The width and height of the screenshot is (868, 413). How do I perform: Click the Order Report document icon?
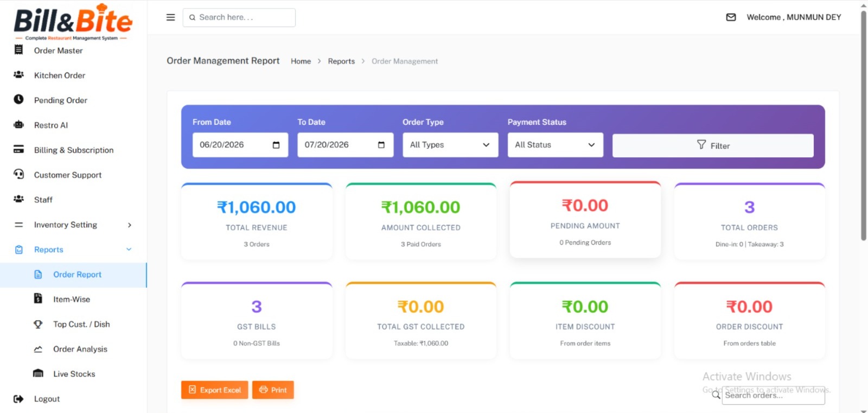[x=38, y=275]
